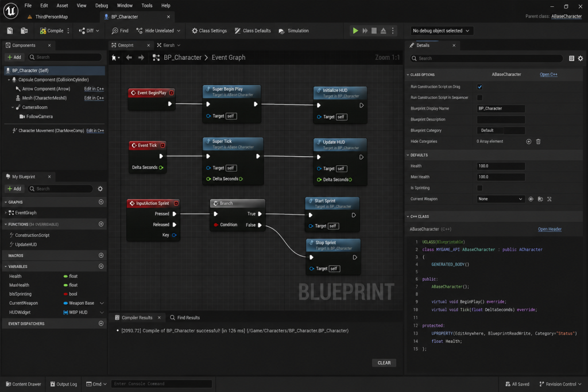Viewport: 588px width, 392px height.
Task: Click the bookmark star icon in graph toolbar
Action: coord(115,58)
